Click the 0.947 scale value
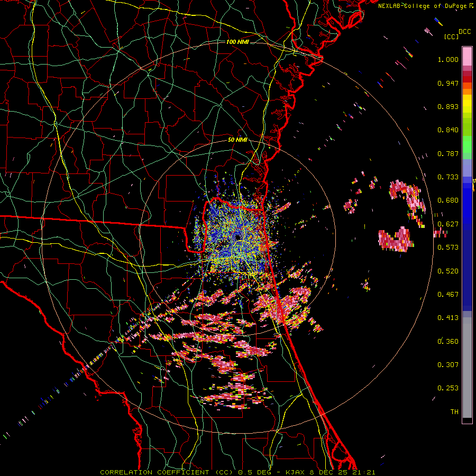The image size is (476, 476). pyautogui.click(x=448, y=83)
